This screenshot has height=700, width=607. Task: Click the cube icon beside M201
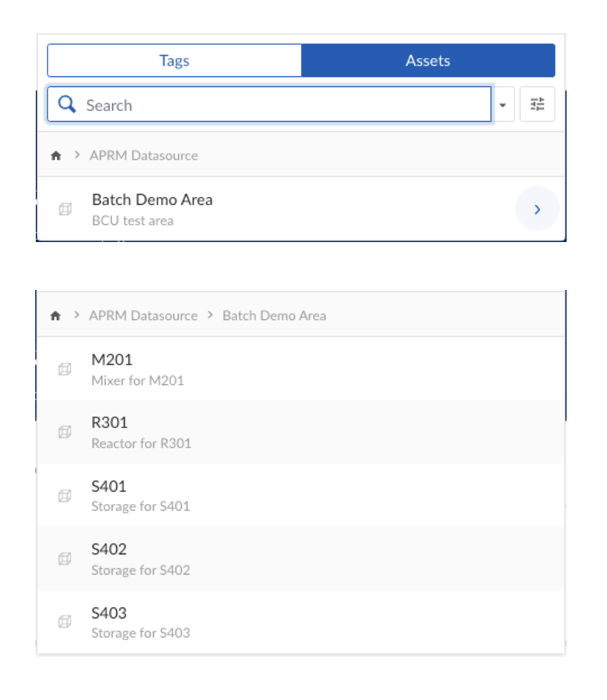tap(65, 370)
